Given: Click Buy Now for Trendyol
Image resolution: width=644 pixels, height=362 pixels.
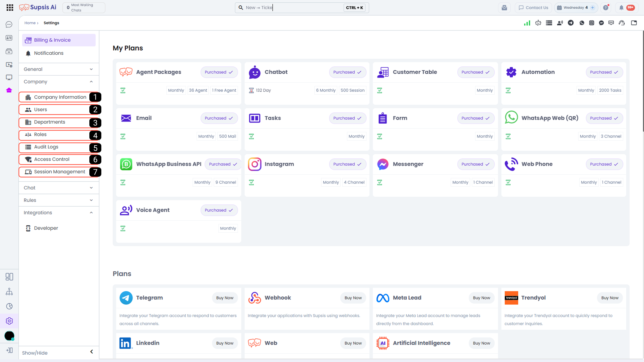Looking at the screenshot, I should pyautogui.click(x=610, y=298).
